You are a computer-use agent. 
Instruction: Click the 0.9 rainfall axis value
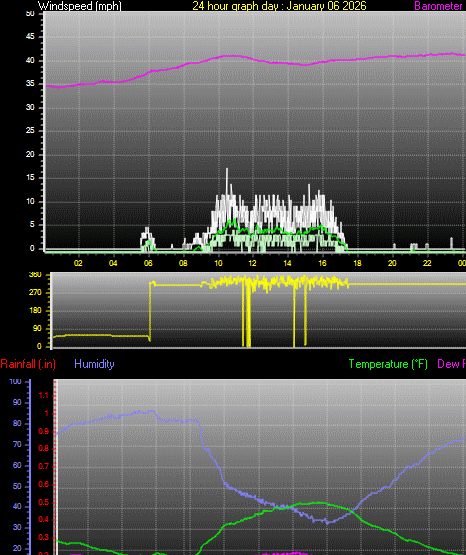pyautogui.click(x=44, y=431)
